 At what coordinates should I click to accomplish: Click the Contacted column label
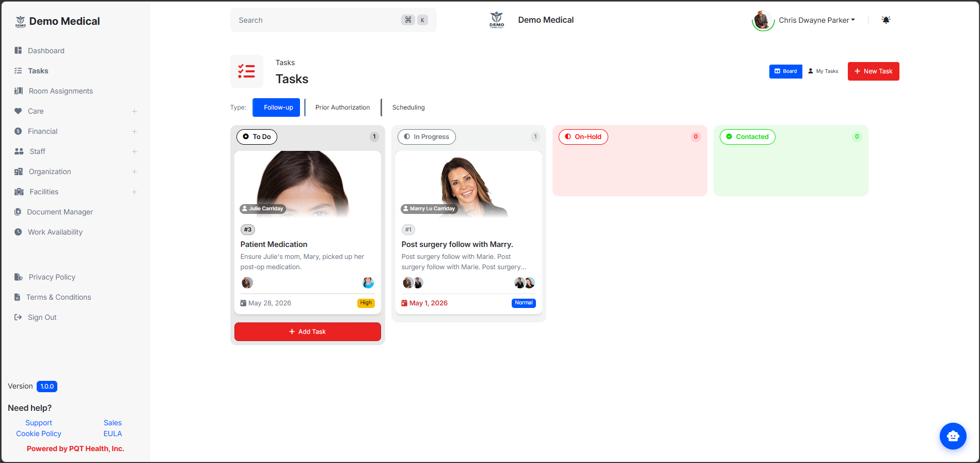(747, 137)
